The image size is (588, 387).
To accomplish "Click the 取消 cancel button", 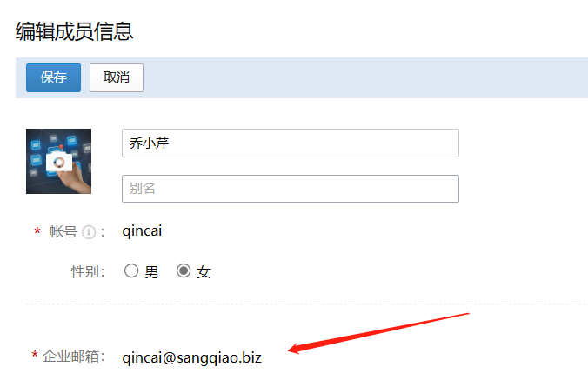I will pyautogui.click(x=117, y=77).
